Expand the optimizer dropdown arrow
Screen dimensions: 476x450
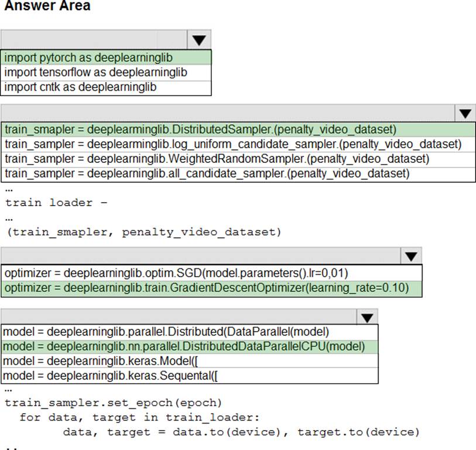point(411,256)
